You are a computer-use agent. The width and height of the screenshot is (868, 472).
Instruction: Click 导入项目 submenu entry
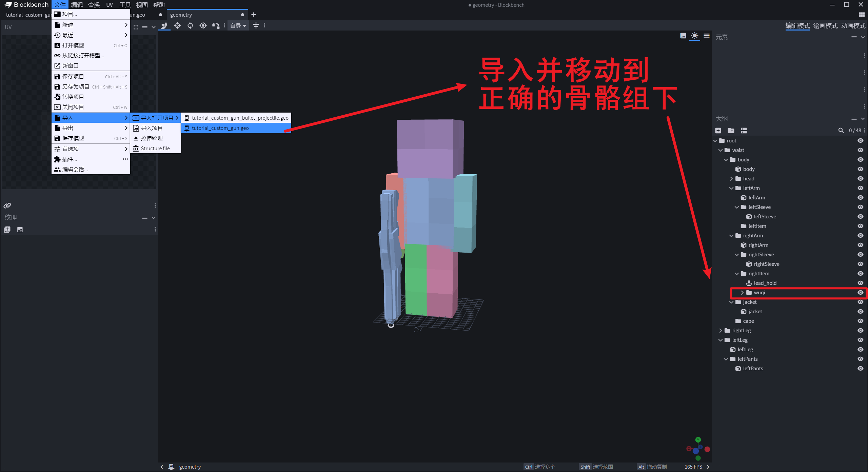156,128
